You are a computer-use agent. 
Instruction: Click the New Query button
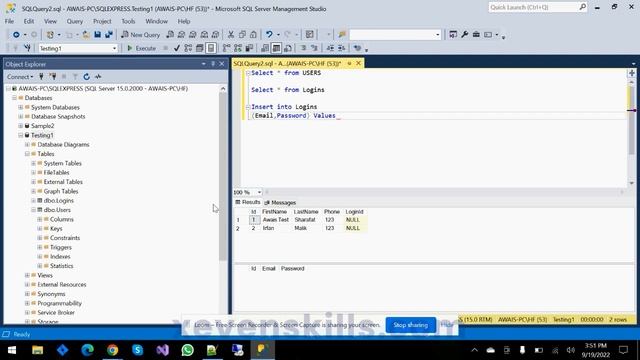click(x=140, y=35)
